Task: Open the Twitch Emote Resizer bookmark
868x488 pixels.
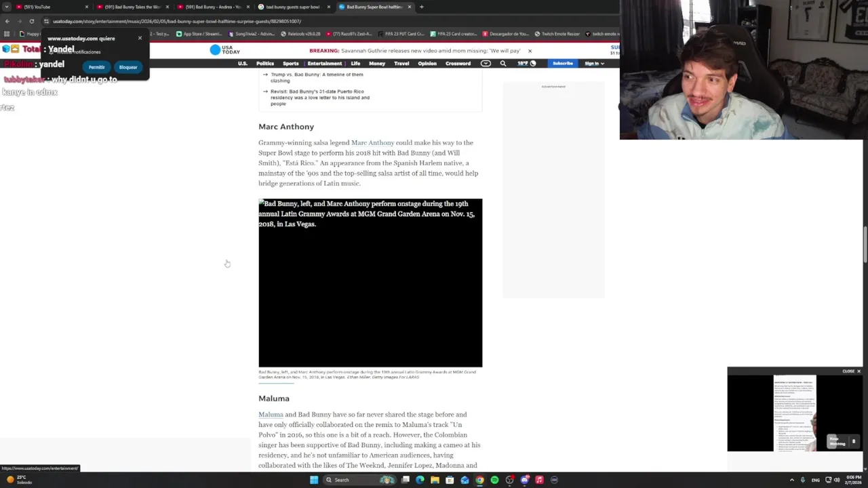Action: (557, 34)
